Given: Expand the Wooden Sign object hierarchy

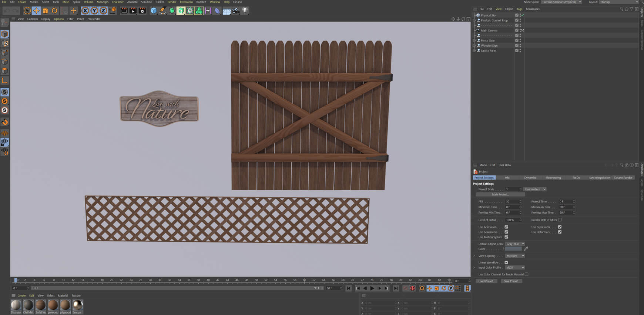Looking at the screenshot, I should coord(474,46).
